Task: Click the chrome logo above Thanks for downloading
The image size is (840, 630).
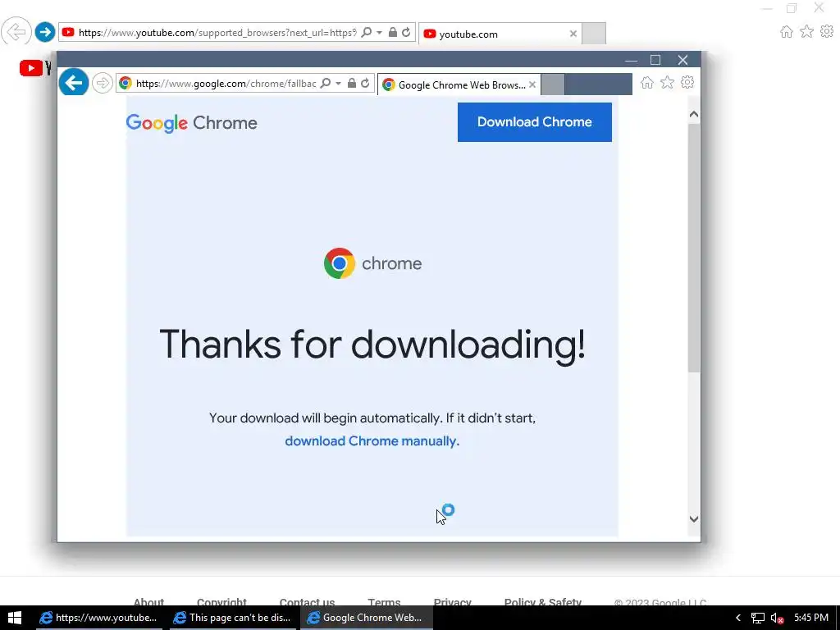Action: click(x=373, y=263)
